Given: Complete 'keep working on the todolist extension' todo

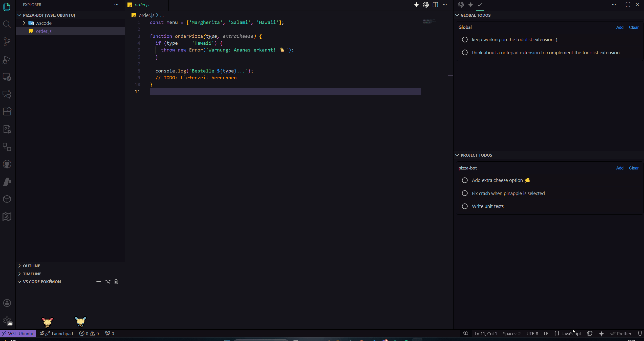Looking at the screenshot, I should (465, 40).
